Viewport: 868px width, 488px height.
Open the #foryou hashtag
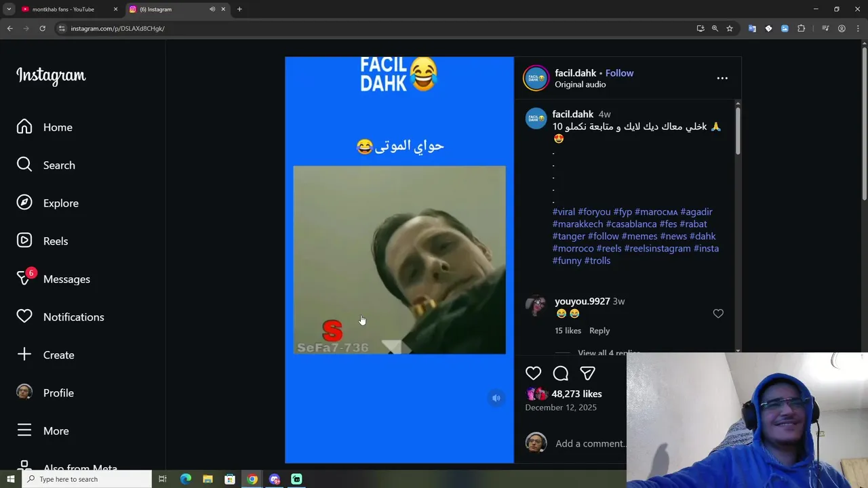point(594,212)
